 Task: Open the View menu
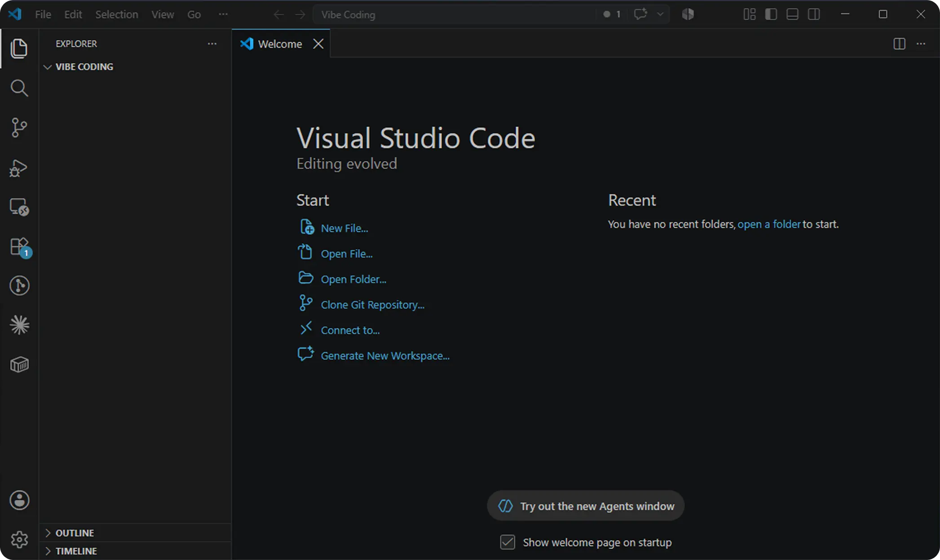[163, 14]
